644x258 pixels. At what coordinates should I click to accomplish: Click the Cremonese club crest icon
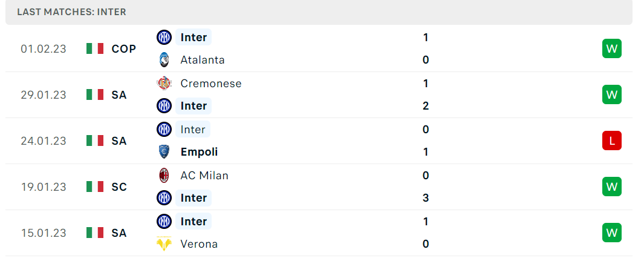[164, 84]
